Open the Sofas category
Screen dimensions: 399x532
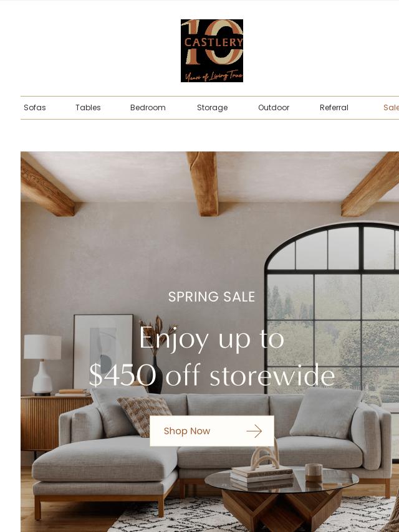pos(35,108)
